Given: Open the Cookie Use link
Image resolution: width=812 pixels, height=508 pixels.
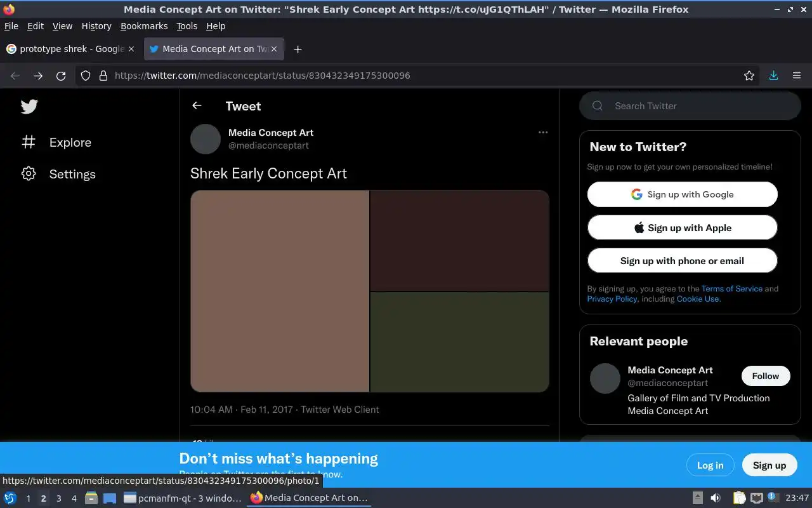Looking at the screenshot, I should (698, 298).
